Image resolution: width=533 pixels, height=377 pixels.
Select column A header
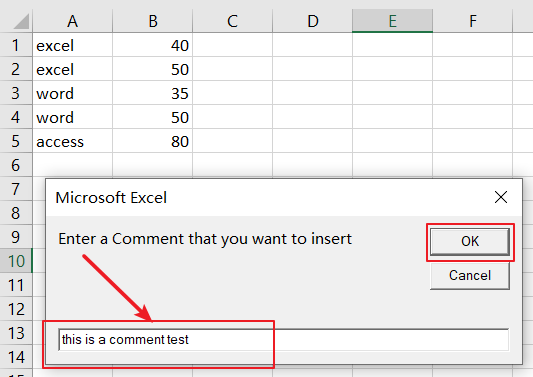pyautogui.click(x=72, y=21)
